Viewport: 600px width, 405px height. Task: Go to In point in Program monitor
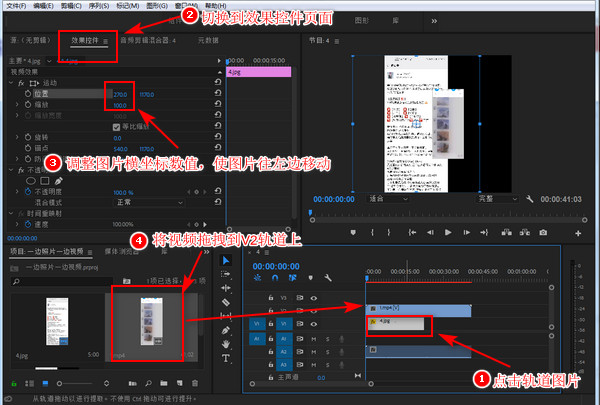point(412,232)
